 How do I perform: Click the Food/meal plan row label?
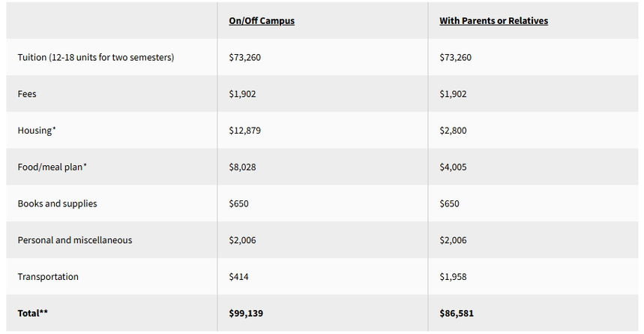tap(52, 167)
